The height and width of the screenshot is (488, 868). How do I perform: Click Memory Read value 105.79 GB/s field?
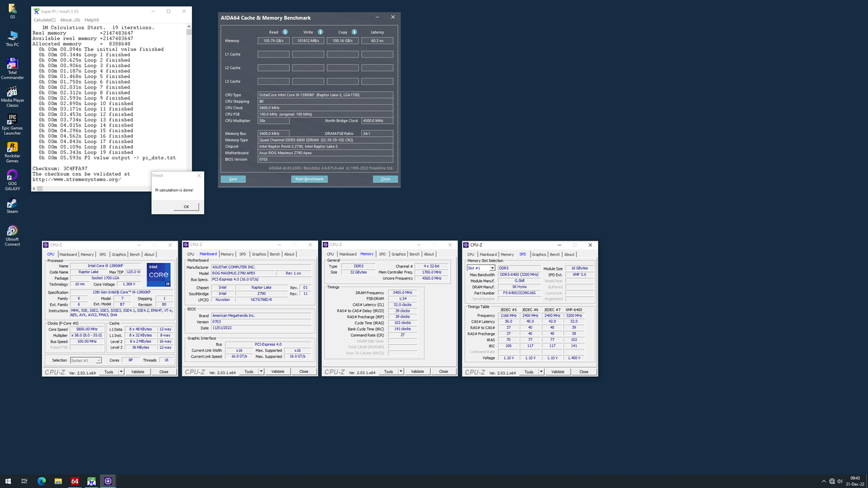(273, 41)
